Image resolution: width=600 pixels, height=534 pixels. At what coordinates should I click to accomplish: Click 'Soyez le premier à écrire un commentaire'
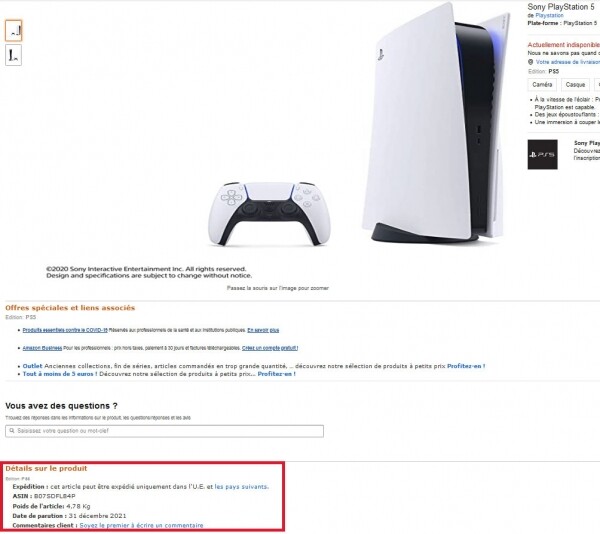click(141, 526)
